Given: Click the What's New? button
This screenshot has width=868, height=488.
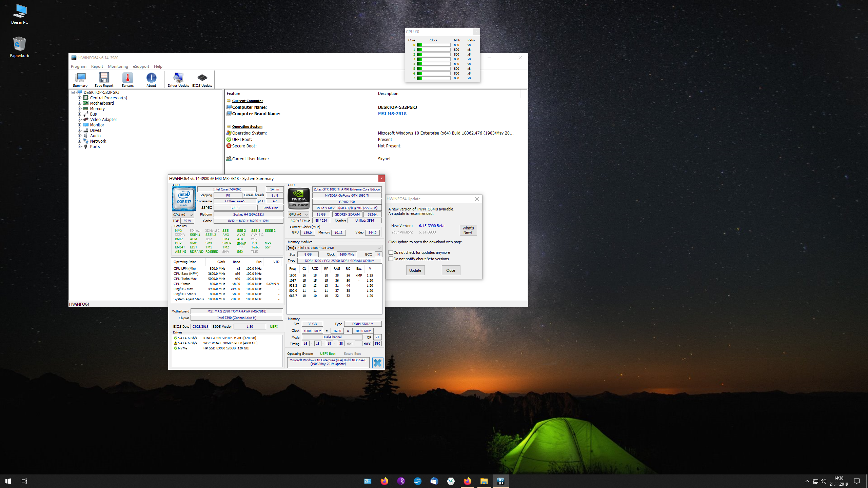Looking at the screenshot, I should coord(468,230).
